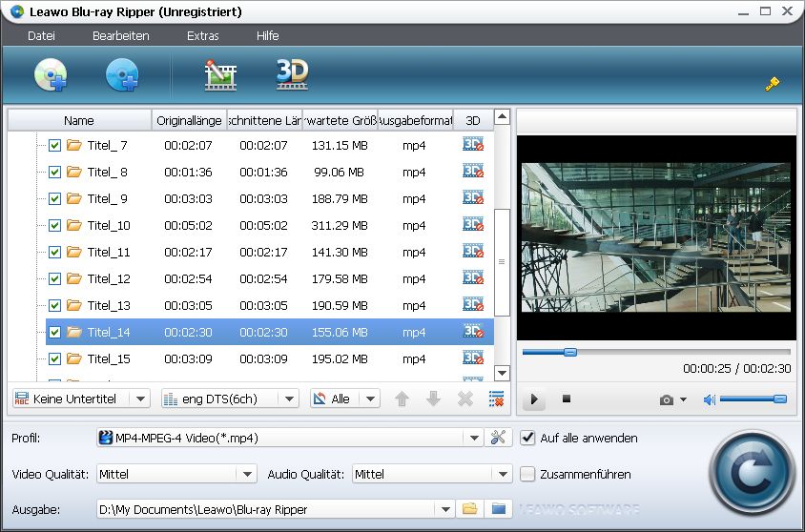Screen dimensions: 805x532
Task: Click the preview seek slider handle
Action: 569,352
